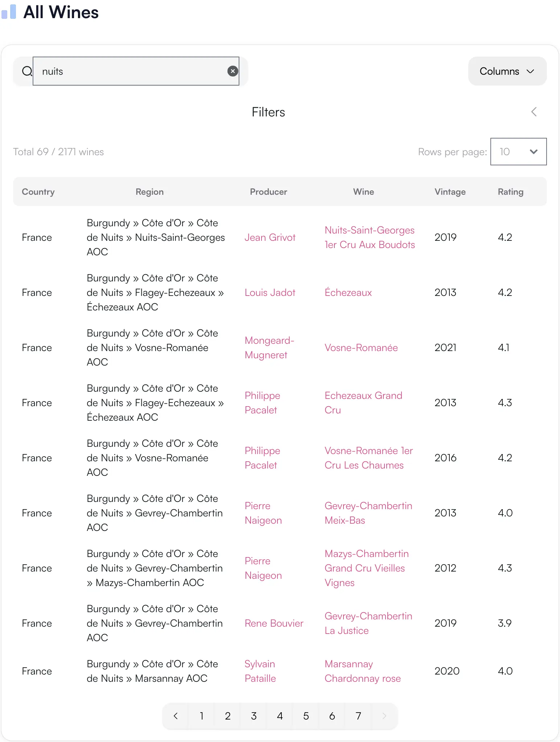The height and width of the screenshot is (742, 560).
Task: Open Échezeaux wine link
Action: 348,293
